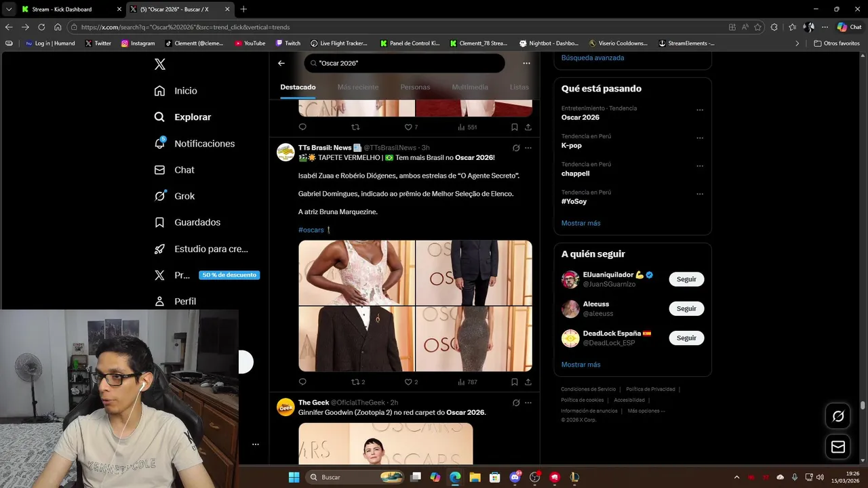868x488 pixels.
Task: Repost the top post with 7 likes
Action: click(355, 127)
